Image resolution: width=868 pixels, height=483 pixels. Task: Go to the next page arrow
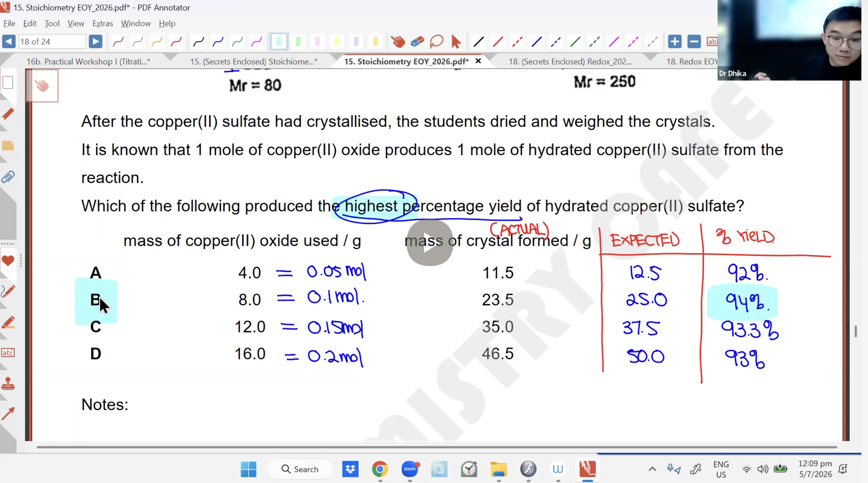coord(95,41)
